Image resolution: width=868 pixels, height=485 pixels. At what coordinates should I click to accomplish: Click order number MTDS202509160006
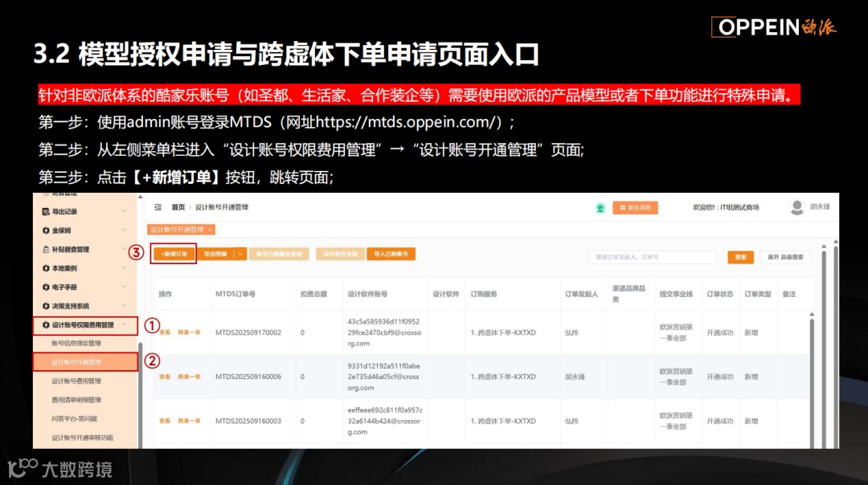point(248,377)
